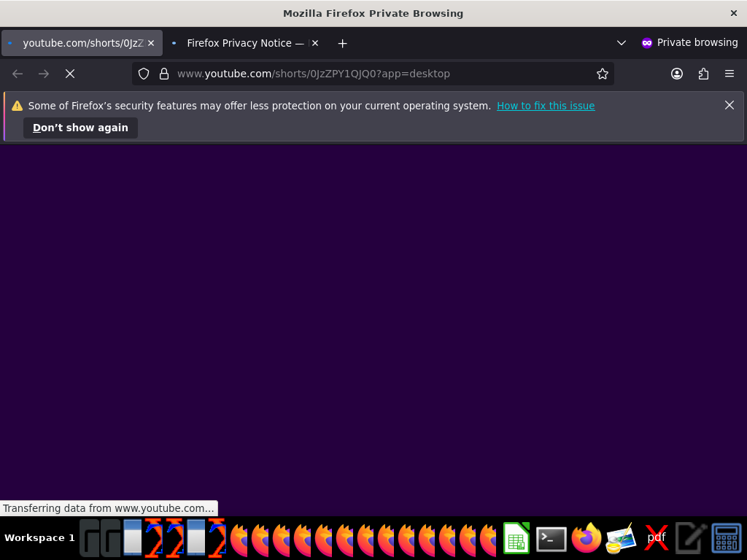This screenshot has height=560, width=747.
Task: Open the 'How to fix this issue' link
Action: click(546, 106)
